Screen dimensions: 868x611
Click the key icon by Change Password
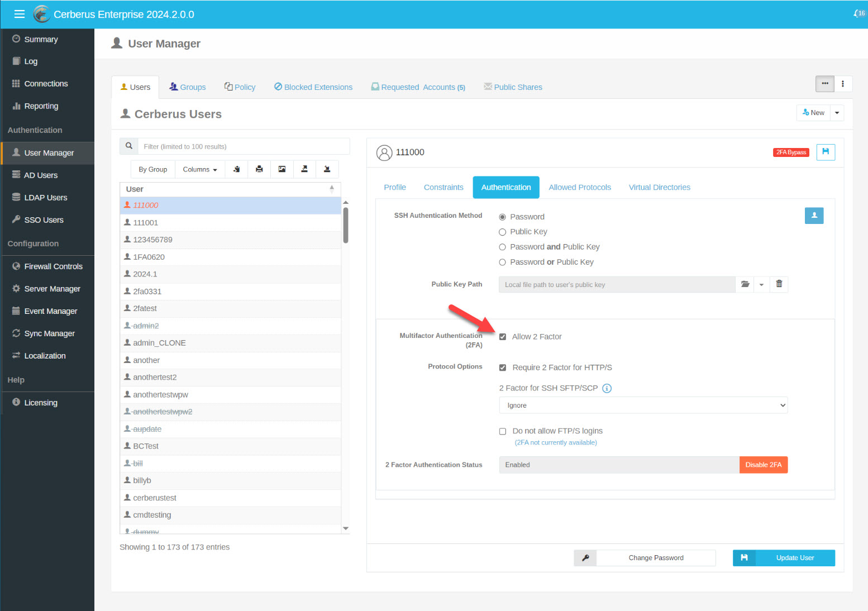(585, 558)
